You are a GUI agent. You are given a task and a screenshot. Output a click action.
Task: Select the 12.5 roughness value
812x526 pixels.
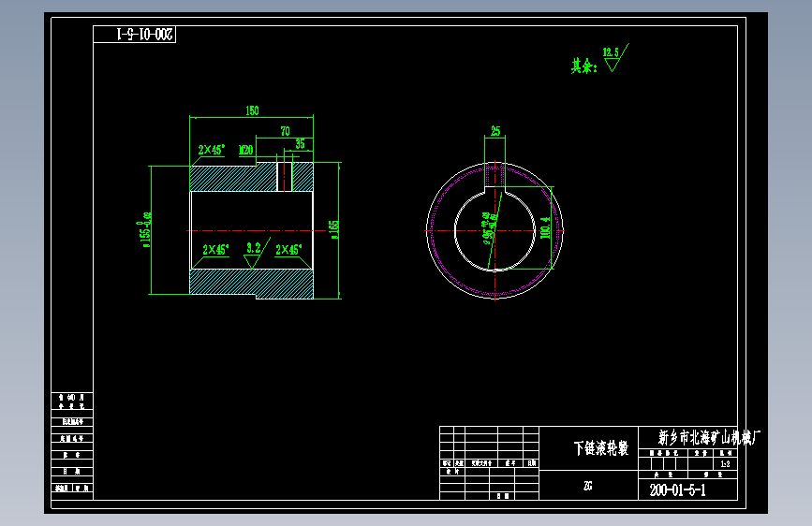click(x=611, y=52)
